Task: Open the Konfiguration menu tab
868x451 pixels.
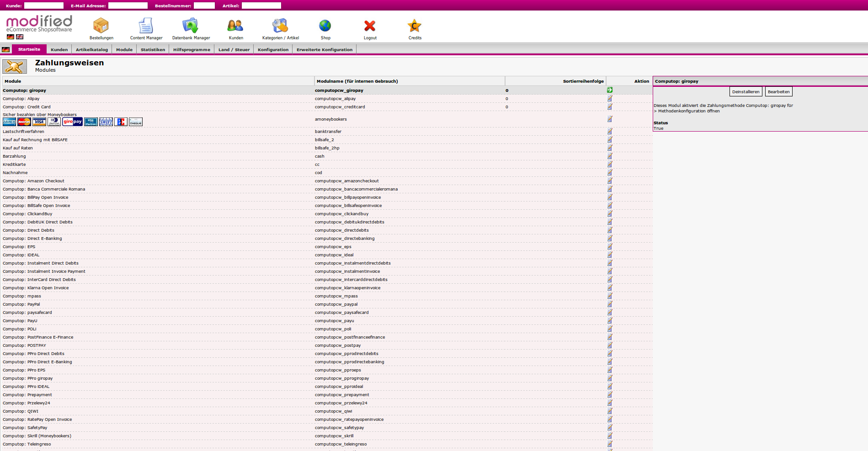Action: coord(273,50)
